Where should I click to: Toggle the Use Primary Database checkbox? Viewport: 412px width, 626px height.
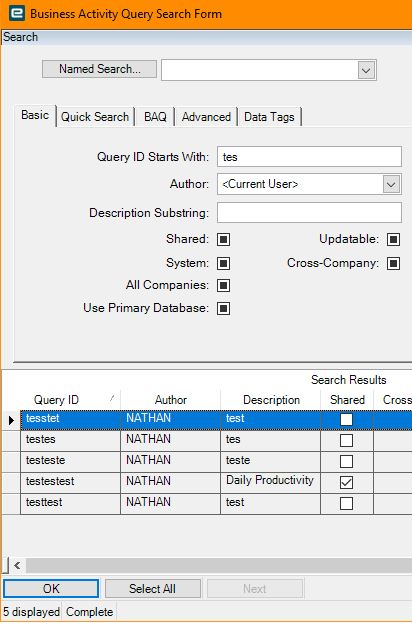[224, 308]
